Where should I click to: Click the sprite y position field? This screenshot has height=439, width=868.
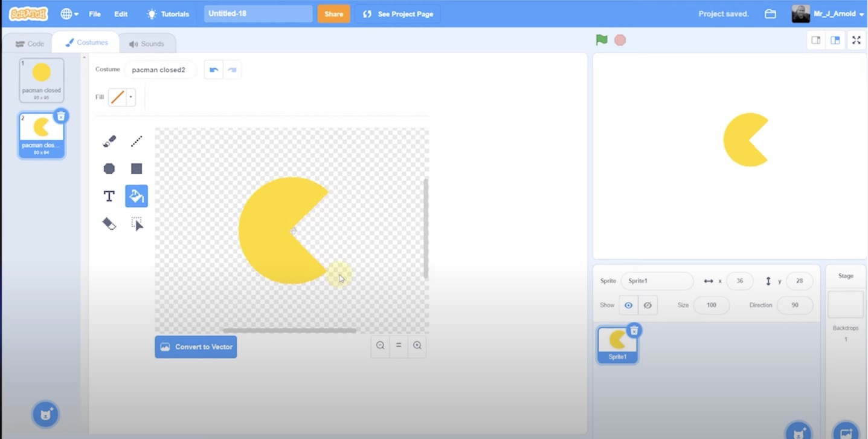pyautogui.click(x=799, y=281)
